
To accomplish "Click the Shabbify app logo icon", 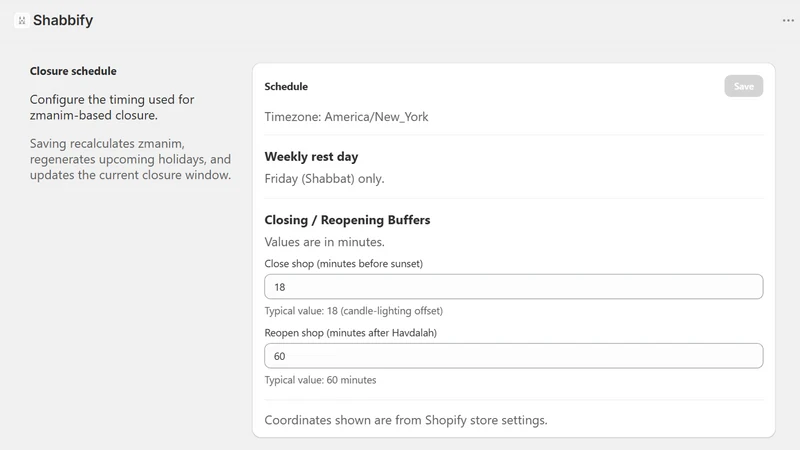I will [x=21, y=20].
